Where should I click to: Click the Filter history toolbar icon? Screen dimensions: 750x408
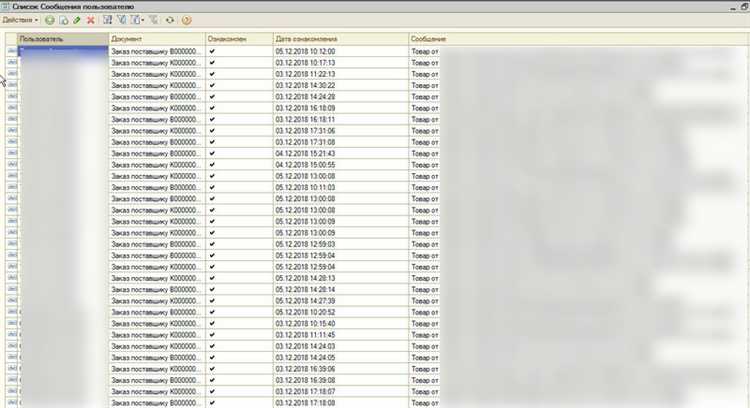point(135,20)
